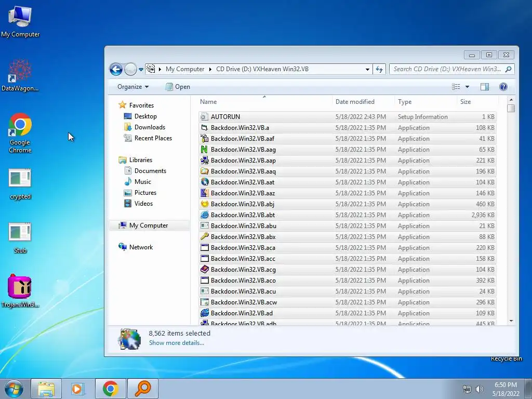Click the volume speaker tray icon
The height and width of the screenshot is (399, 532).
click(x=480, y=389)
